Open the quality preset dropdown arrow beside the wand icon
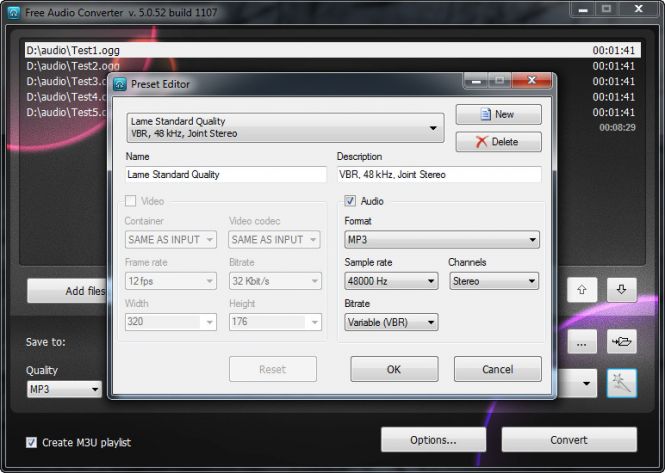 [586, 383]
